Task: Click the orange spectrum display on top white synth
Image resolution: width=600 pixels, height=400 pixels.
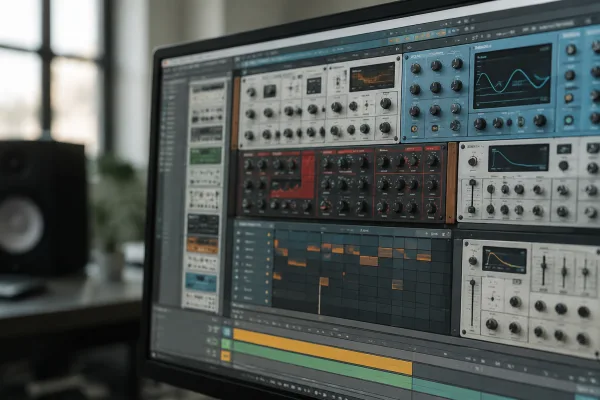Action: click(x=372, y=77)
